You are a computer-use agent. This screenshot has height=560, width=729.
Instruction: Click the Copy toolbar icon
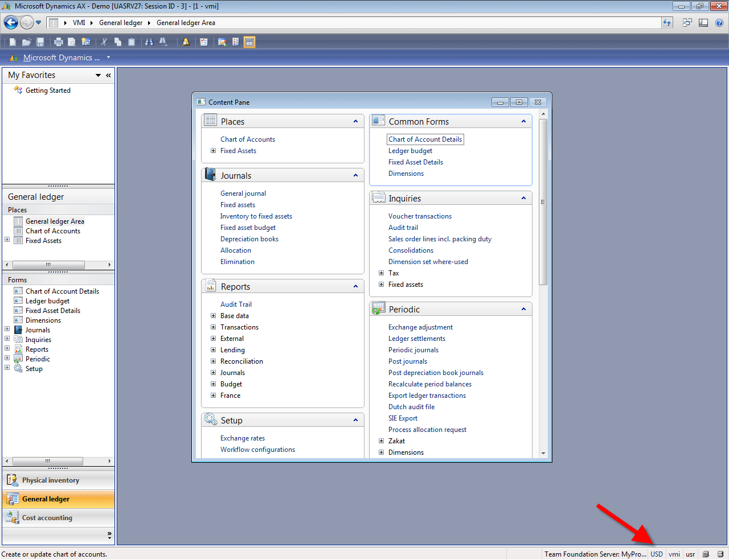pos(118,42)
